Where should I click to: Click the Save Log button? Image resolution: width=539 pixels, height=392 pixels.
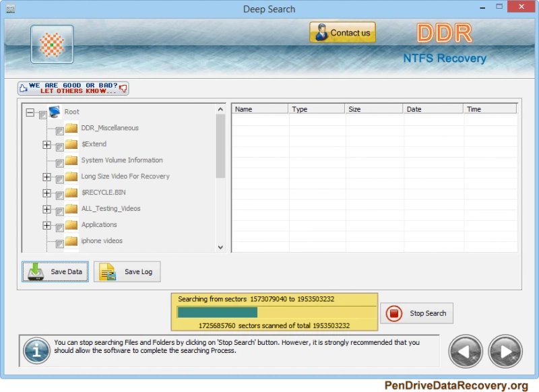click(127, 271)
